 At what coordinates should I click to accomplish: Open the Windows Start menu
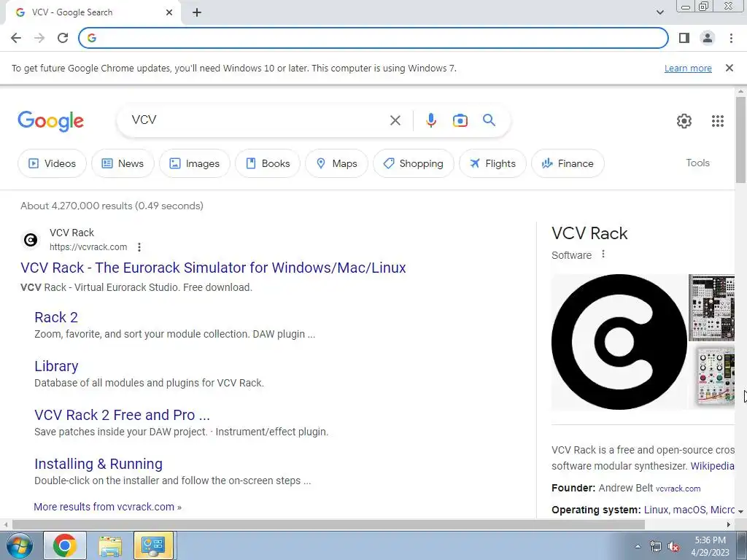[x=18, y=545]
